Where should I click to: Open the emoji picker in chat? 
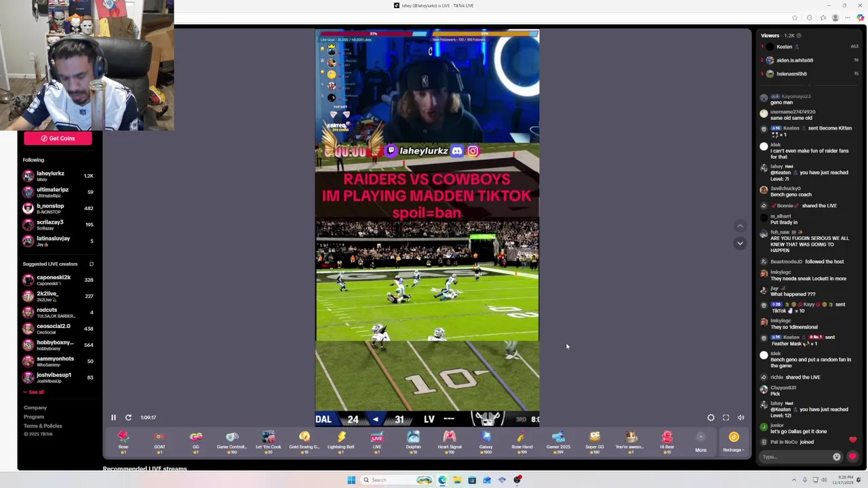(837, 457)
